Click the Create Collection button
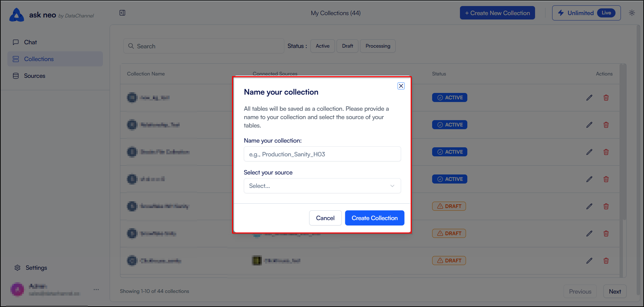Image resolution: width=644 pixels, height=307 pixels. point(374,218)
